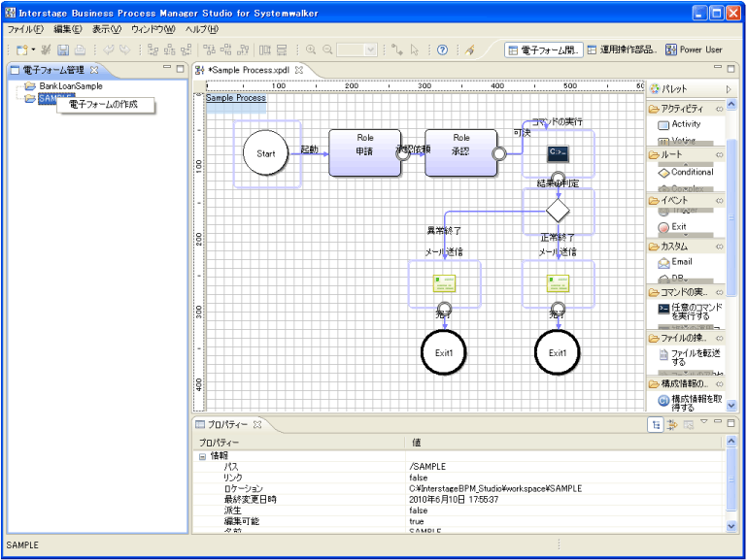Click the New wizard toolbar icon

click(x=21, y=49)
